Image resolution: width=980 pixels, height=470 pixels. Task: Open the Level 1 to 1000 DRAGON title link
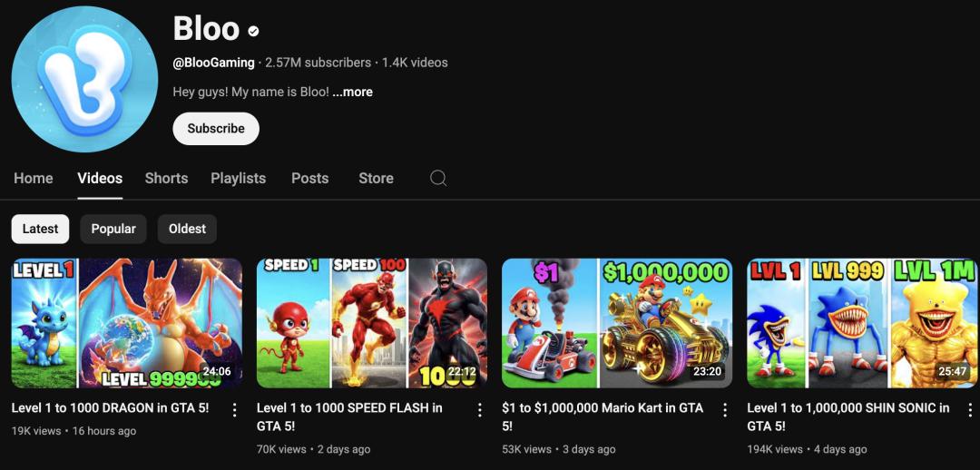pos(111,408)
